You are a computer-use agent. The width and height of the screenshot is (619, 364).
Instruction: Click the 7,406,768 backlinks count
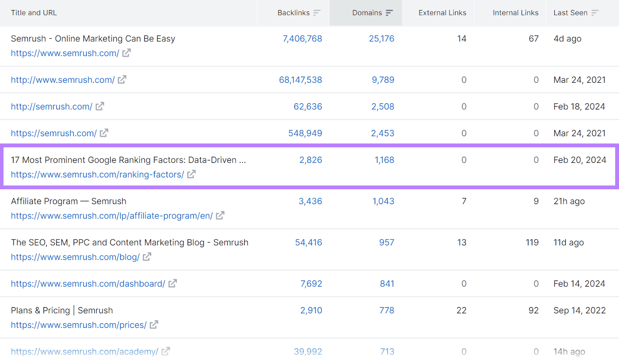click(x=302, y=39)
